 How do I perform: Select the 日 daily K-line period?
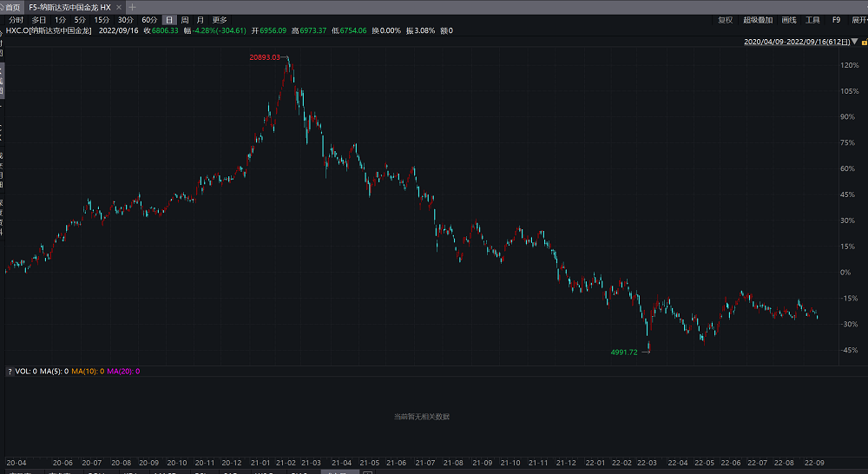169,20
